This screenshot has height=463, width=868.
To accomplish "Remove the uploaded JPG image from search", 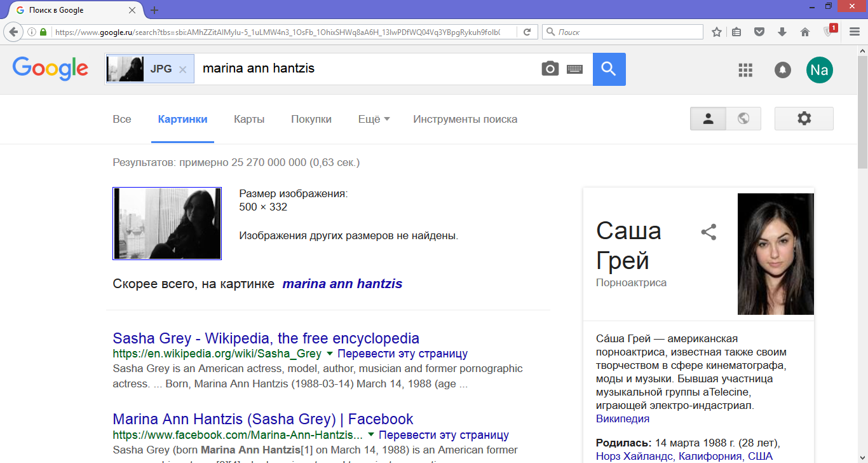I will 182,69.
